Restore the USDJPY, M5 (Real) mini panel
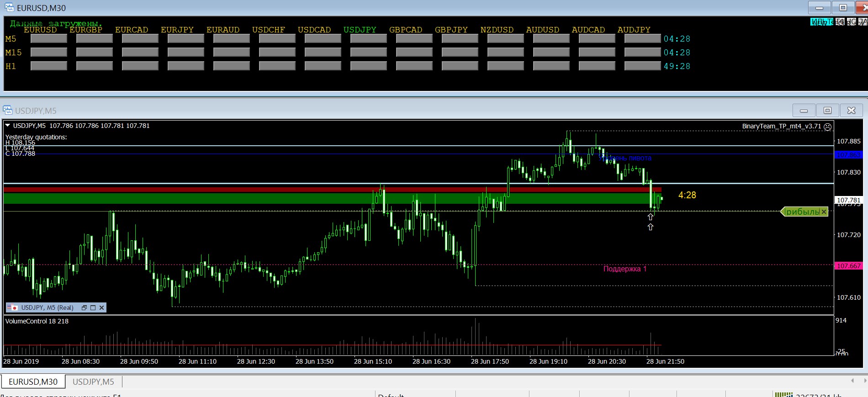This screenshot has height=397, width=868. tap(84, 308)
